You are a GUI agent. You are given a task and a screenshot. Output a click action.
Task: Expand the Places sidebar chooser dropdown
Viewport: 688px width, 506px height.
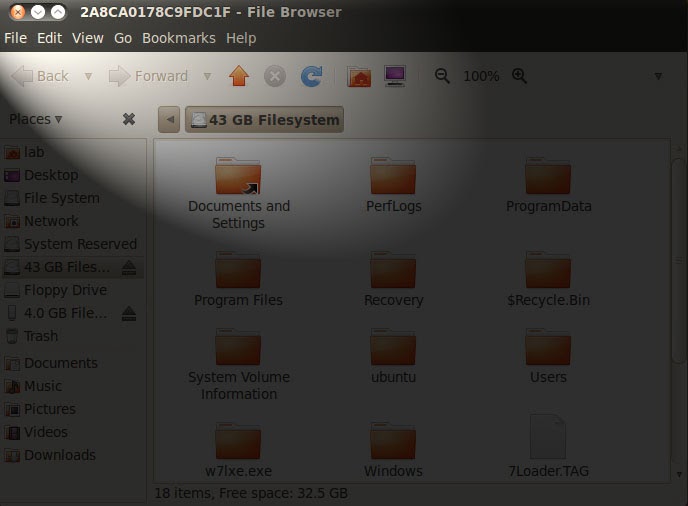pos(36,119)
